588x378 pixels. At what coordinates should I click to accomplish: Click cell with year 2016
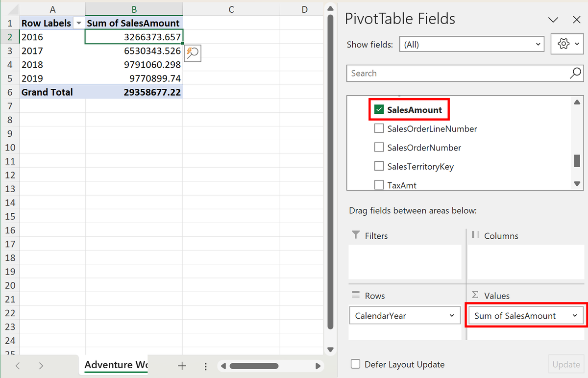point(52,37)
